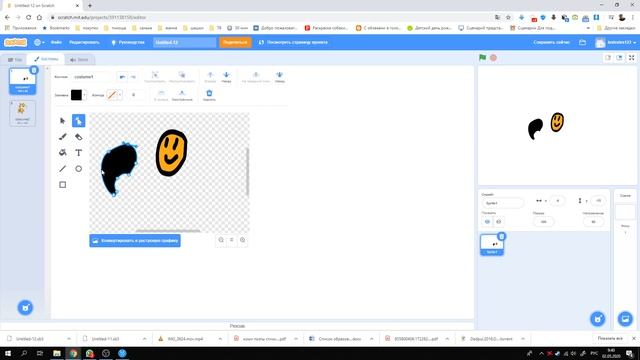The width and height of the screenshot is (640, 360).
Task: Switch to large stage layout
Action: pyautogui.click(x=619, y=58)
